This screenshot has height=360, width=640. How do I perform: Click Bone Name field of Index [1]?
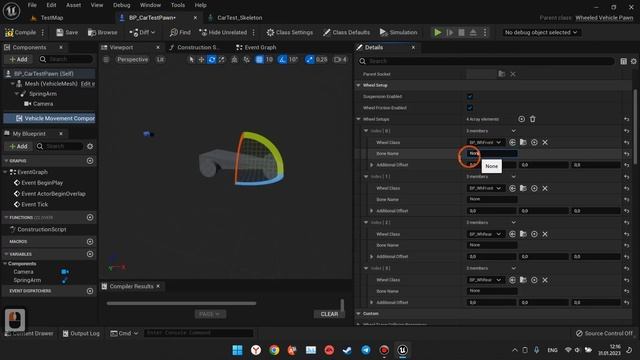point(492,200)
